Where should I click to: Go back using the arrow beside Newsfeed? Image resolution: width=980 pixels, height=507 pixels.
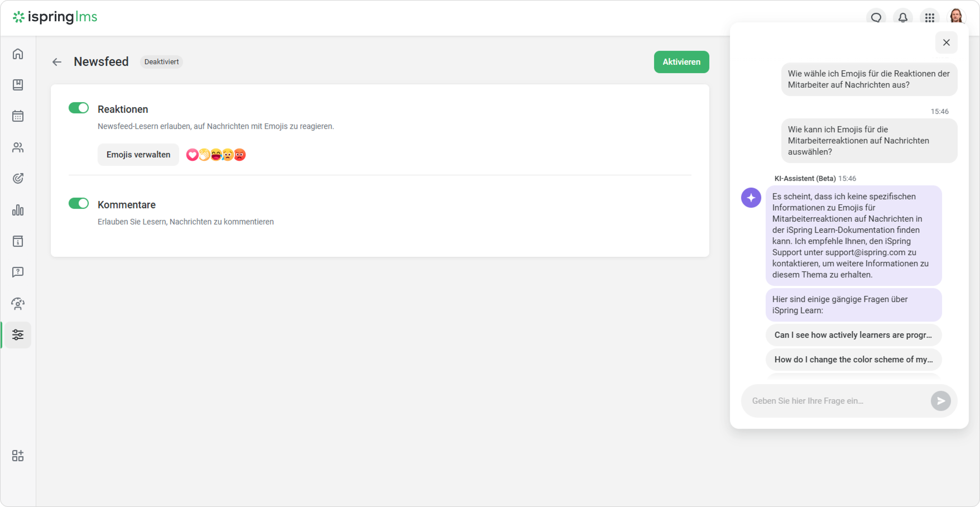pos(57,62)
